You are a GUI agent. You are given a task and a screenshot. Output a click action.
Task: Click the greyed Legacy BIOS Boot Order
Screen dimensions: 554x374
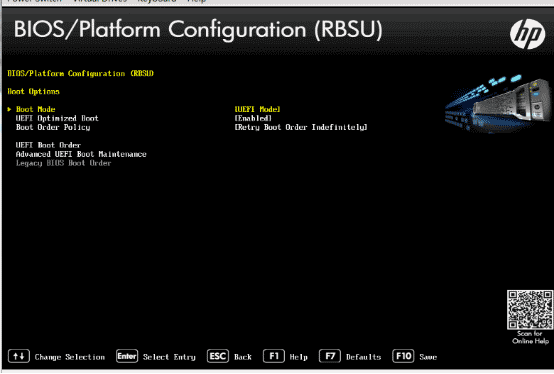pos(63,163)
